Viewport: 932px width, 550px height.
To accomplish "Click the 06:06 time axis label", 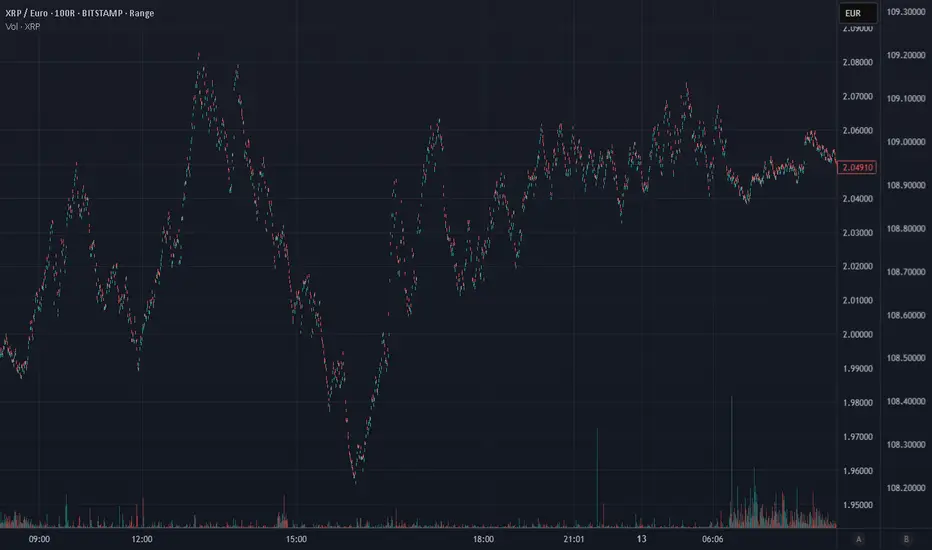I will (x=713, y=539).
